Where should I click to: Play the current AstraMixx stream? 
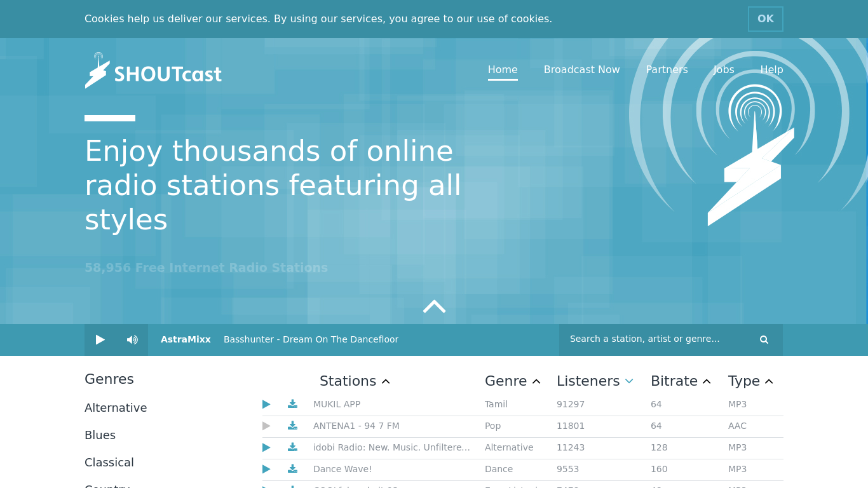(x=100, y=340)
